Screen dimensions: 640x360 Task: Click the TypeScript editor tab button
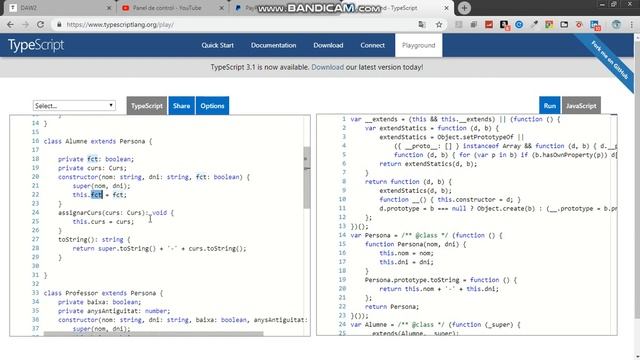point(147,106)
